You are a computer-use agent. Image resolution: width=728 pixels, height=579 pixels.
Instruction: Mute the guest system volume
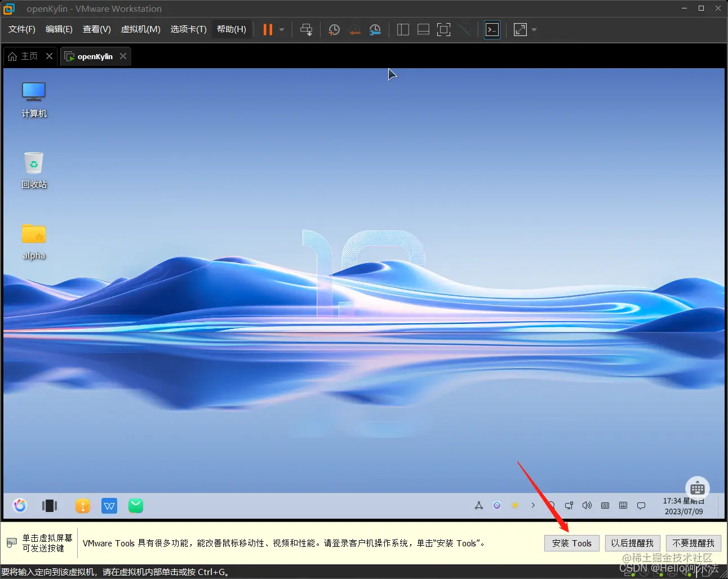point(587,505)
